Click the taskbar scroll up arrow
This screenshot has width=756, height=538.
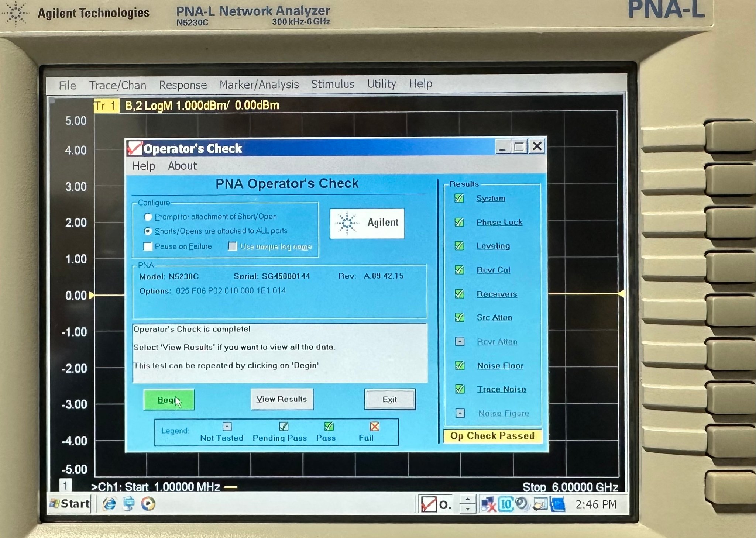pos(468,500)
